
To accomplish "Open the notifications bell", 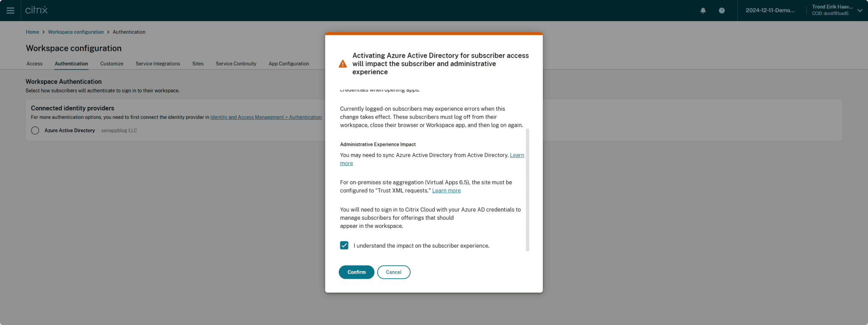I will click(703, 11).
